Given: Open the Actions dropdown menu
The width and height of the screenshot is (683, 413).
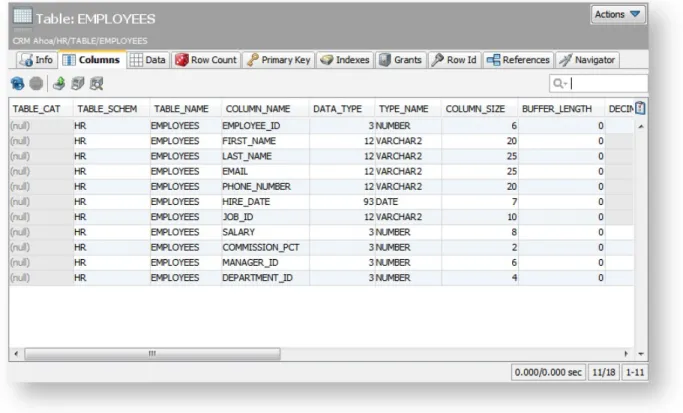Looking at the screenshot, I should 617,14.
